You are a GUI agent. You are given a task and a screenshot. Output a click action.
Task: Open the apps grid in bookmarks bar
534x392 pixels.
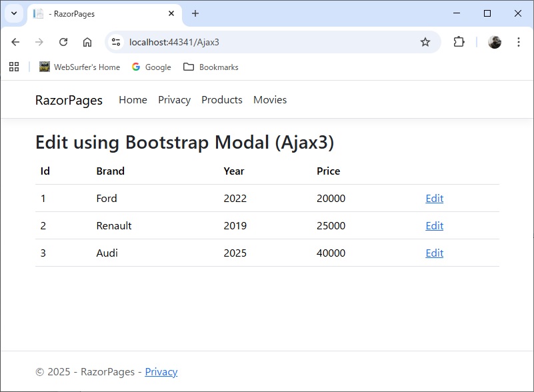(14, 67)
